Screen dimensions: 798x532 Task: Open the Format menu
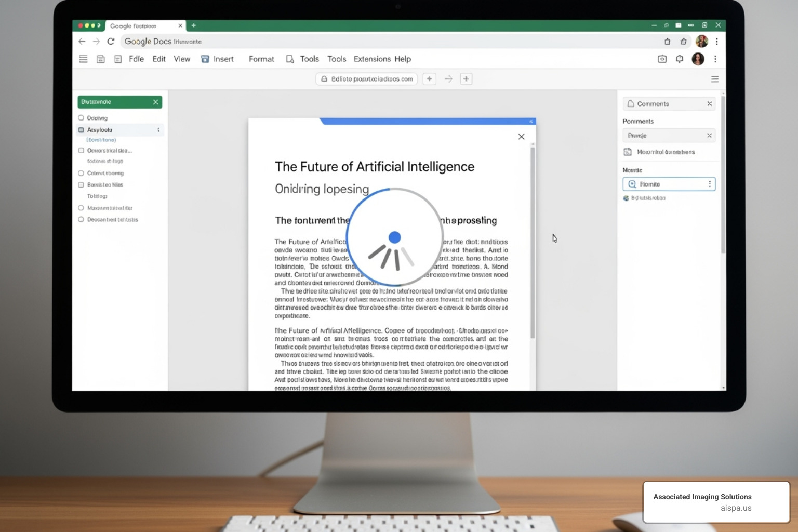(x=261, y=59)
